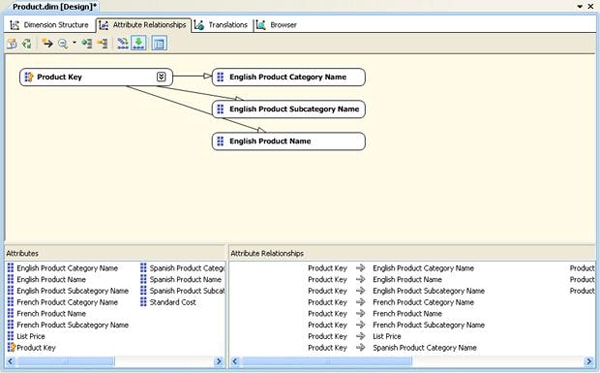
Task: Click the arrow icon in the List Price relationship row
Action: tap(360, 336)
